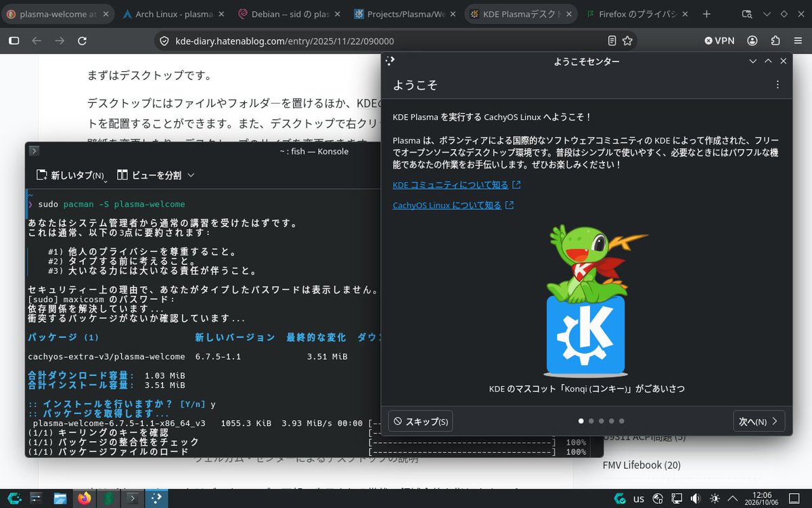Click 新しいタブ(N) in Konsole toolbar
The image size is (812, 508).
pos(72,175)
